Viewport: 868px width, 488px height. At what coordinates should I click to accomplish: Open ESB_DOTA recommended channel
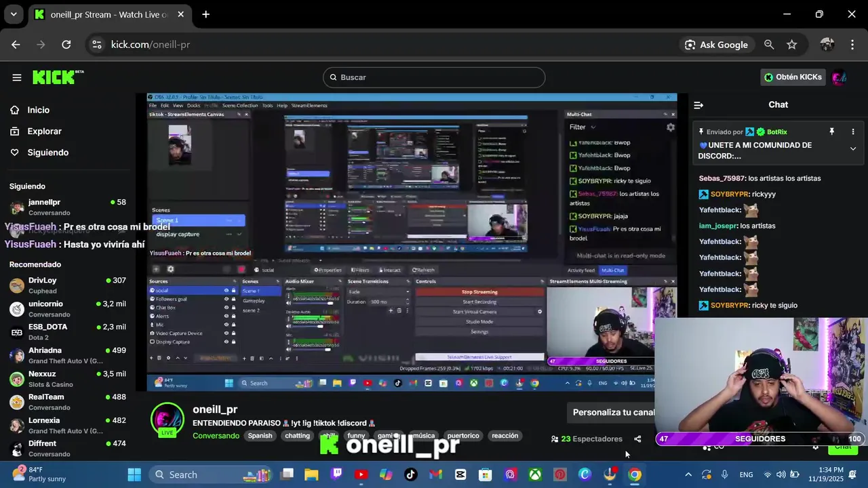click(68, 332)
